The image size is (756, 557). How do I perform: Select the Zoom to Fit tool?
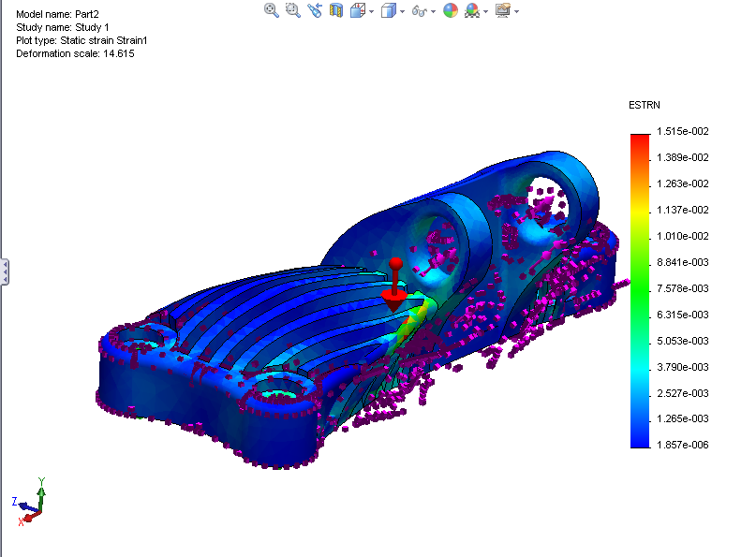click(x=271, y=10)
